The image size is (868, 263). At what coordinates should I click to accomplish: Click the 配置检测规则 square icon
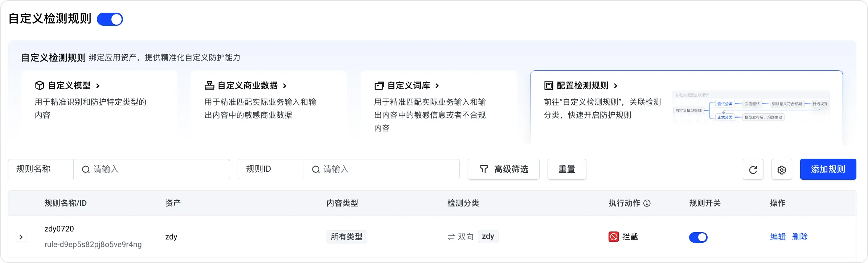(549, 85)
